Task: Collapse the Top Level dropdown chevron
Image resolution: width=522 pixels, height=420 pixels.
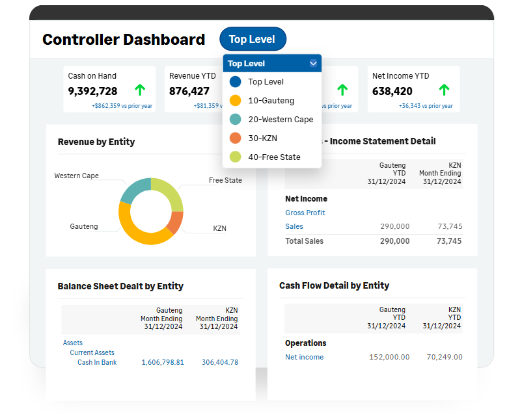Action: click(313, 64)
